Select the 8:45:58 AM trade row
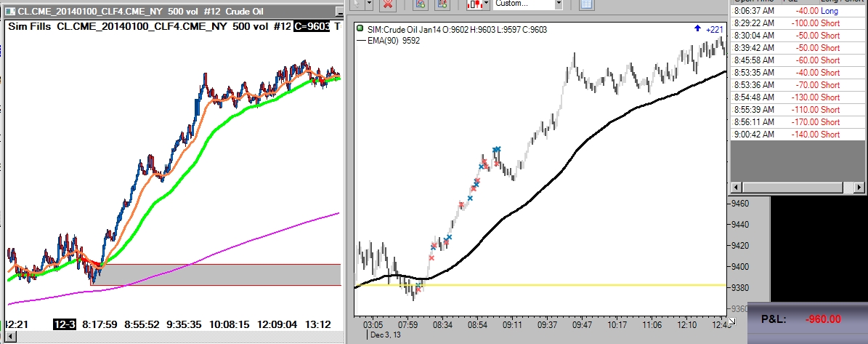Image resolution: width=868 pixels, height=344 pixels. [x=797, y=60]
